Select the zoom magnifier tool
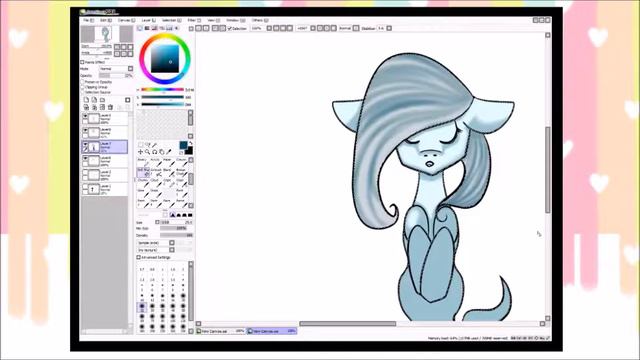This screenshot has height=360, width=640. (x=147, y=152)
